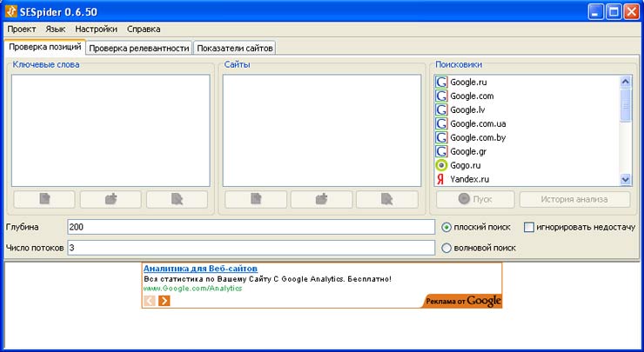Click the new-list icon under Сайты
Viewport: 644px width, 352px height.
tap(256, 199)
